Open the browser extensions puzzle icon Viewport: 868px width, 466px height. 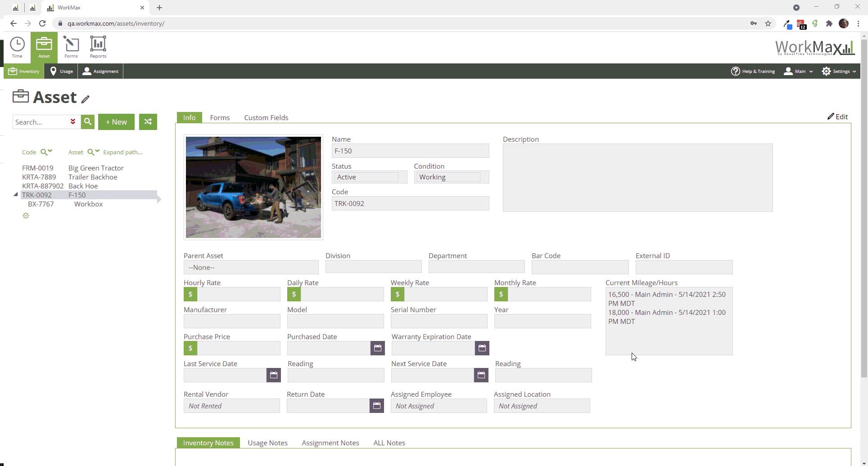pyautogui.click(x=829, y=23)
